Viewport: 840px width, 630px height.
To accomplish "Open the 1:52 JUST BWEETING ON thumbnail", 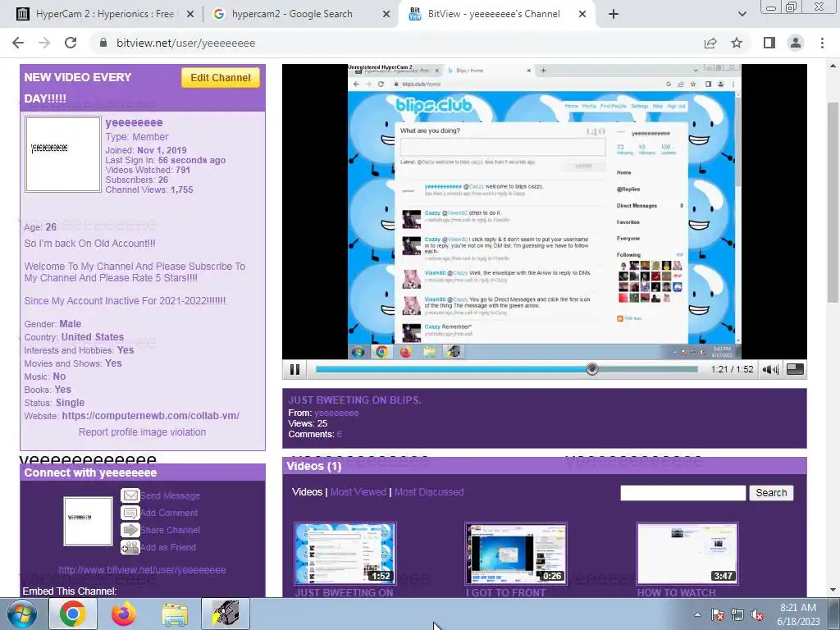I will 345,554.
